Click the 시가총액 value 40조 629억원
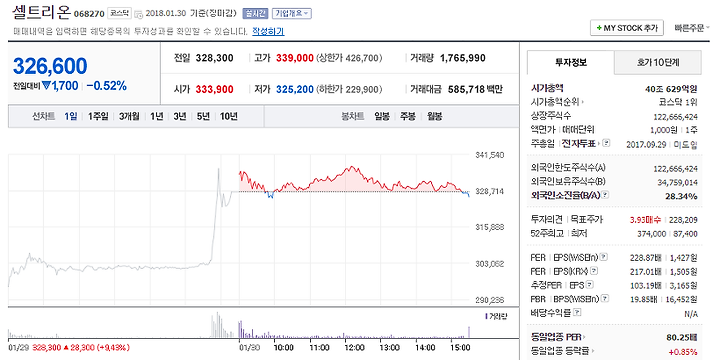Image resolution: width=720 pixels, height=360 pixels. [671, 89]
